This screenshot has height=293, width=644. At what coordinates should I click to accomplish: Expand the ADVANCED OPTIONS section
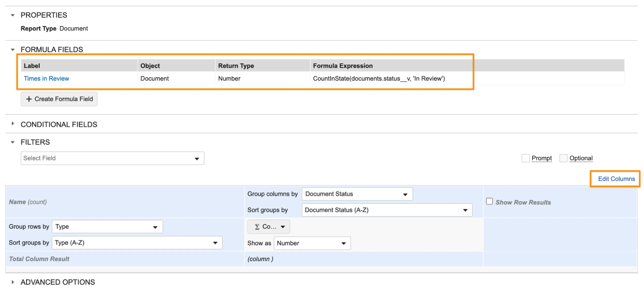tap(13, 282)
